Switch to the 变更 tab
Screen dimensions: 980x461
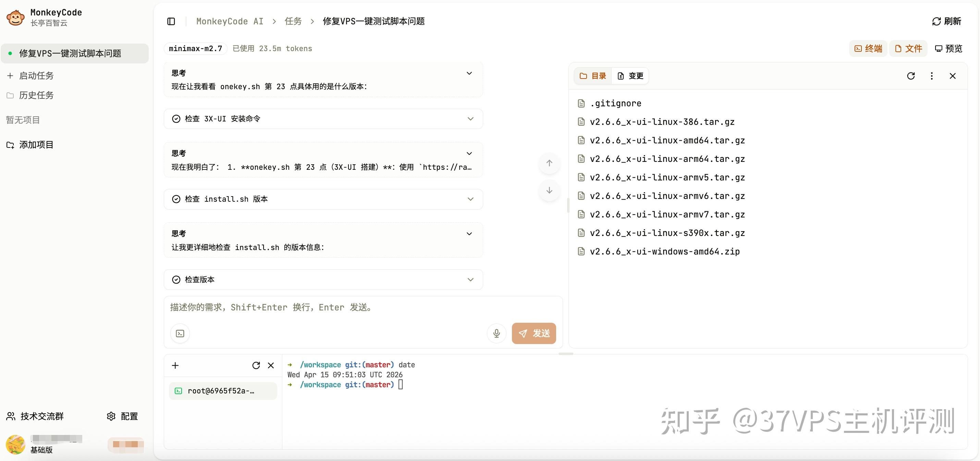[x=630, y=76]
